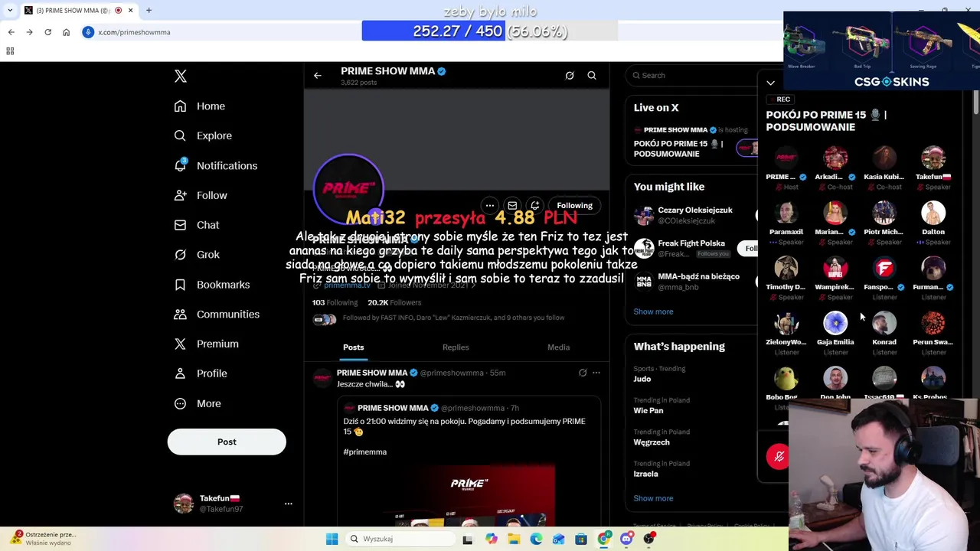The width and height of the screenshot is (980, 551).
Task: Click the white Post button
Action: (x=227, y=442)
